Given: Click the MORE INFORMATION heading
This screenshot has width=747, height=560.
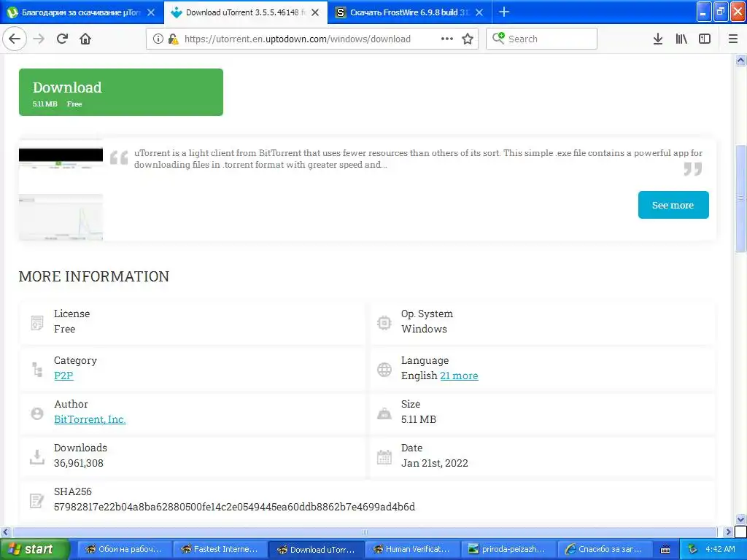Looking at the screenshot, I should click(x=94, y=276).
